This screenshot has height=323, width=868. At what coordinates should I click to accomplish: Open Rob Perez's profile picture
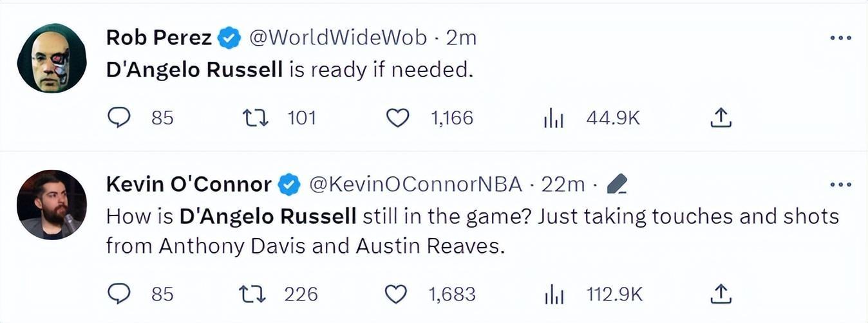point(52,59)
